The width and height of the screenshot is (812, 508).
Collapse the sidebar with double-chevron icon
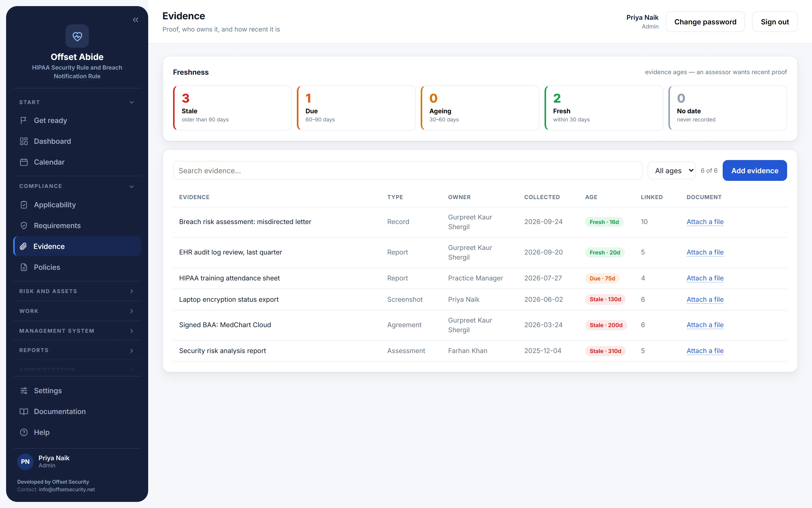[136, 20]
